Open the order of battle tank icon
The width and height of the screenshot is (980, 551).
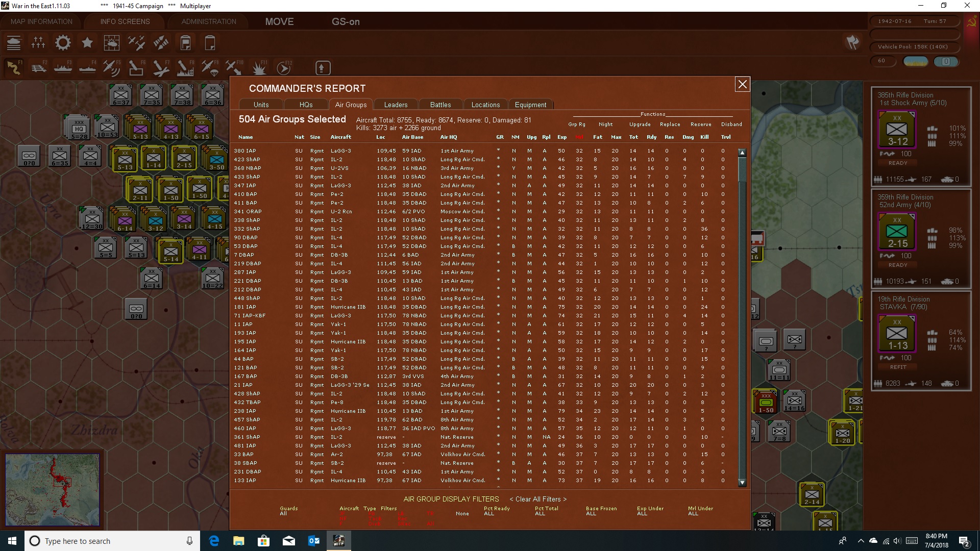[14, 43]
